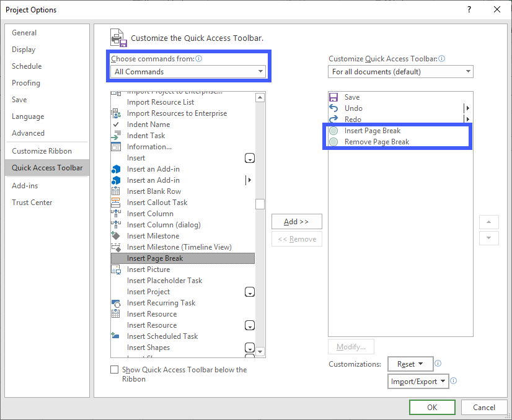Click the Cancel button
The height and width of the screenshot is (420, 512).
[x=484, y=407]
